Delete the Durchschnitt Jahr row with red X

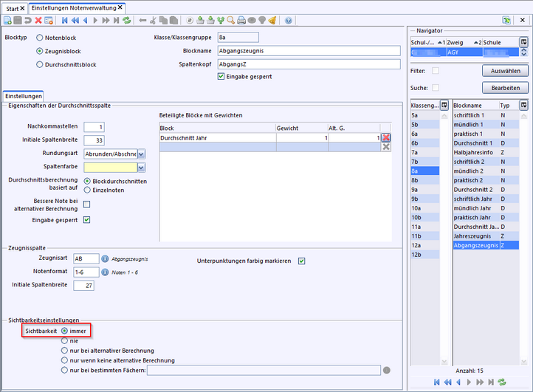click(385, 137)
